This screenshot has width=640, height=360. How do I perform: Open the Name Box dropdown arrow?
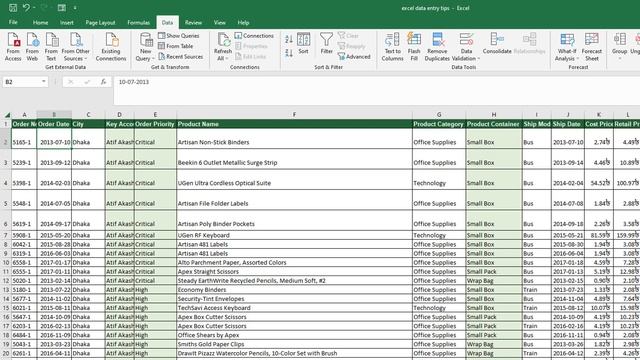[x=44, y=82]
